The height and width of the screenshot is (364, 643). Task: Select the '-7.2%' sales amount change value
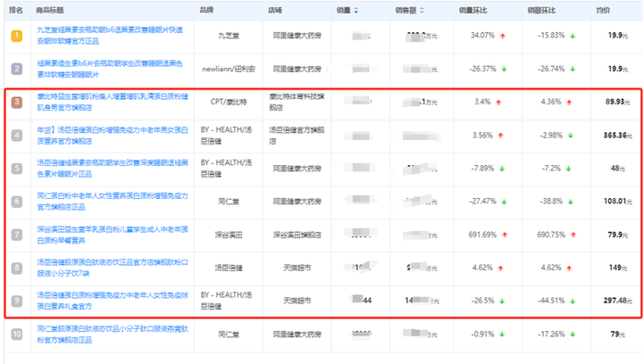[551, 169]
